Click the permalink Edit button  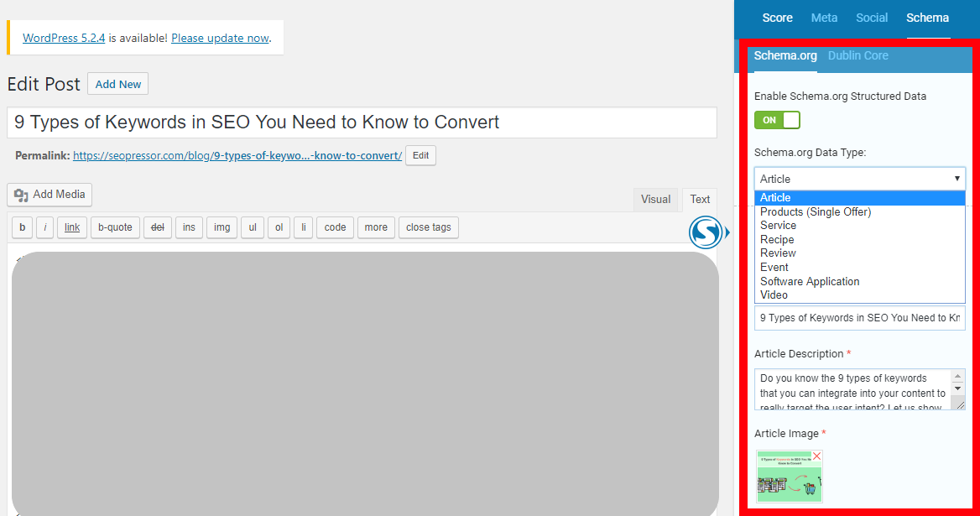point(420,155)
